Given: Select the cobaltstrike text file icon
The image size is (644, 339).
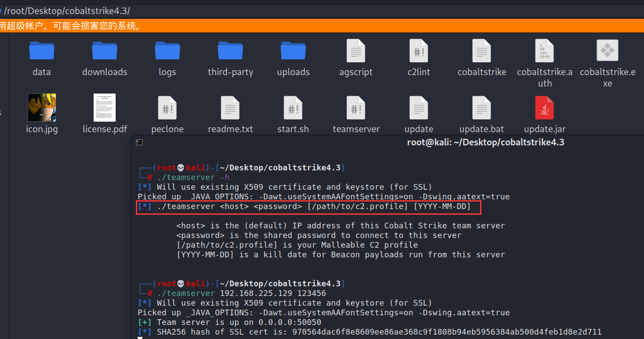Looking at the screenshot, I should click(482, 50).
